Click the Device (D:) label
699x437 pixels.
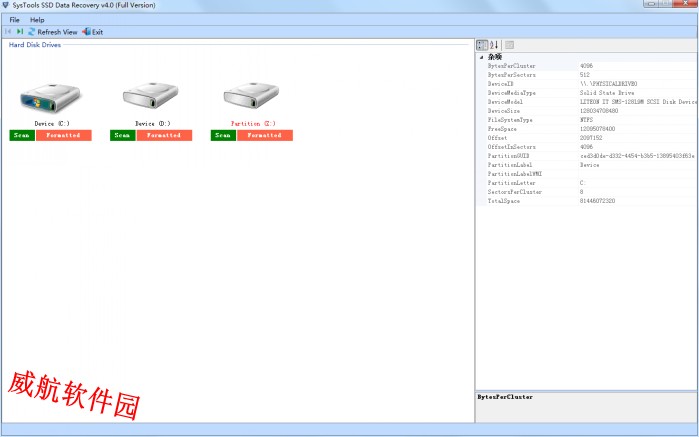coord(152,124)
